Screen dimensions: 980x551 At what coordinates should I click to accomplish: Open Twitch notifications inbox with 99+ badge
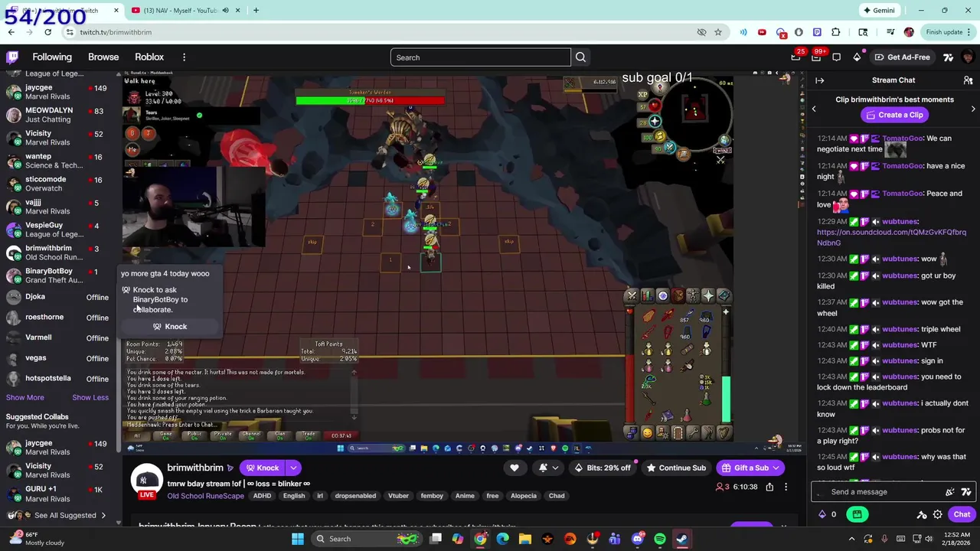click(816, 57)
